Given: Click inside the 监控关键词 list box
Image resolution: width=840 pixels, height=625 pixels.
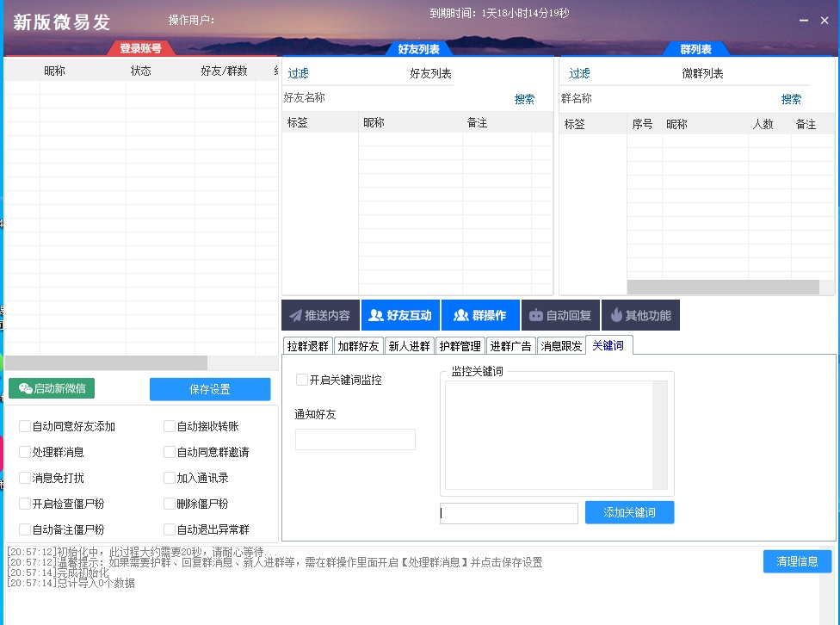Looking at the screenshot, I should 548,436.
